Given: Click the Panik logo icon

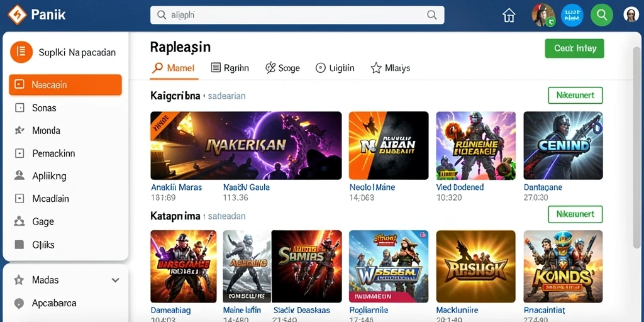Looking at the screenshot, I should click(x=17, y=15).
